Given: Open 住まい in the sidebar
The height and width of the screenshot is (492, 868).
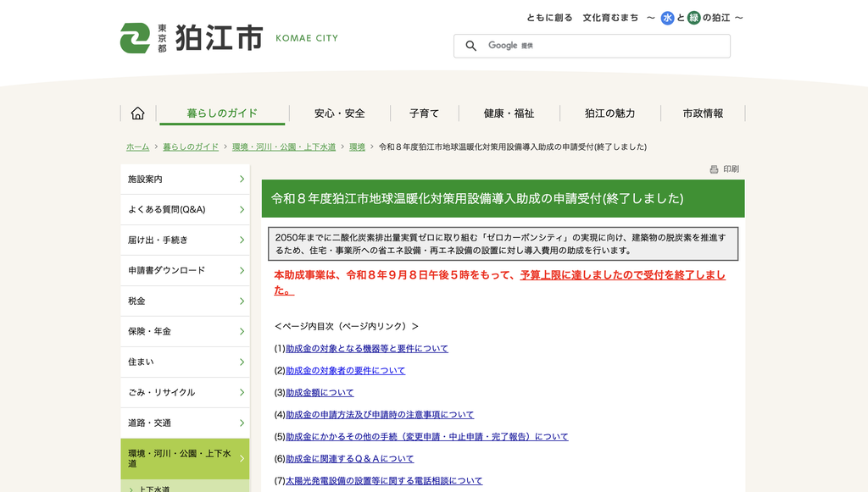Looking at the screenshot, I should point(185,362).
